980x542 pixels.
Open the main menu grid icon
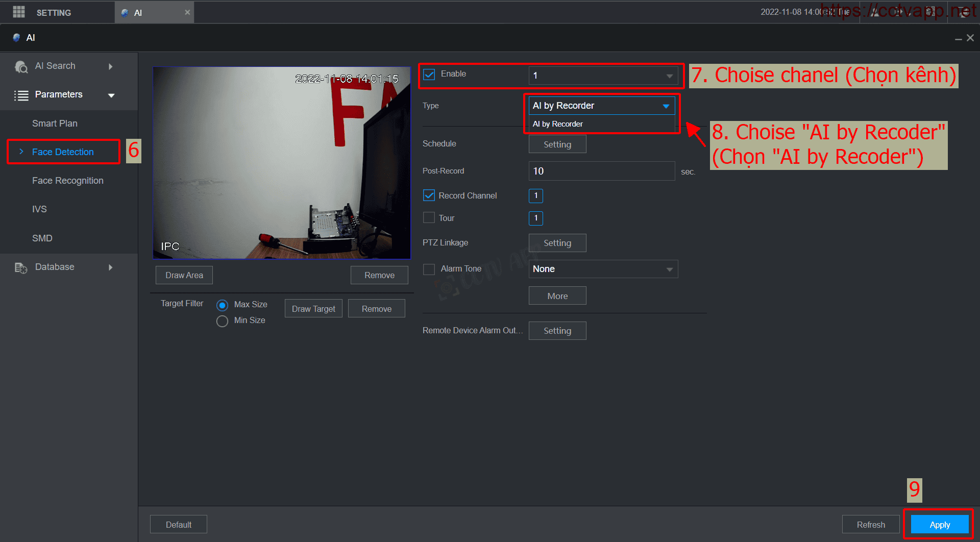19,12
